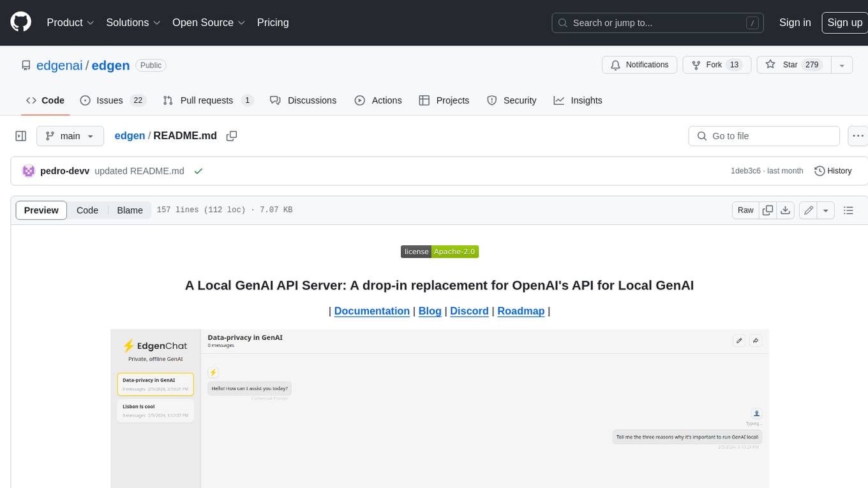Switch to Blame view

130,210
